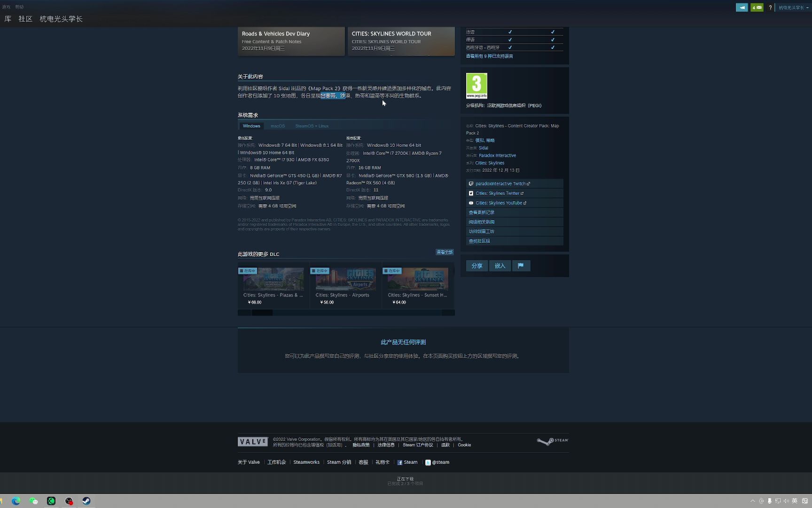
Task: Open the 游戏 menu
Action: click(x=6, y=7)
